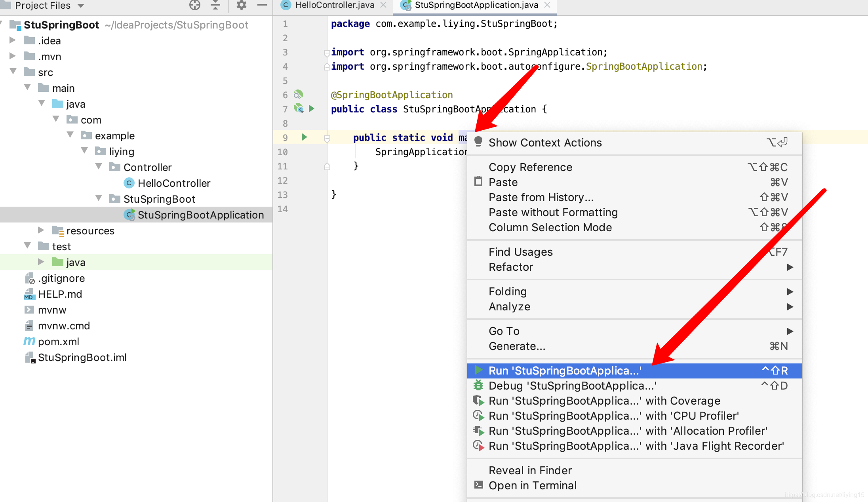Collapse the test folder

[x=27, y=245]
